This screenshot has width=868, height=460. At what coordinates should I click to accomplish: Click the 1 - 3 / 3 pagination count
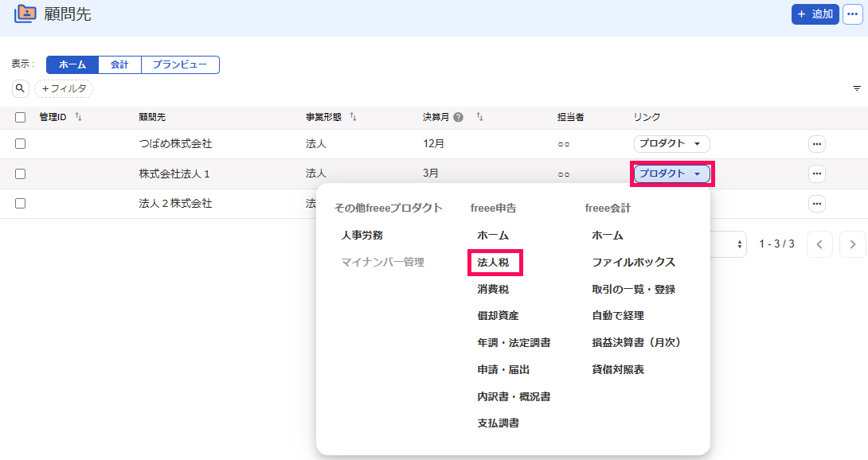[776, 244]
